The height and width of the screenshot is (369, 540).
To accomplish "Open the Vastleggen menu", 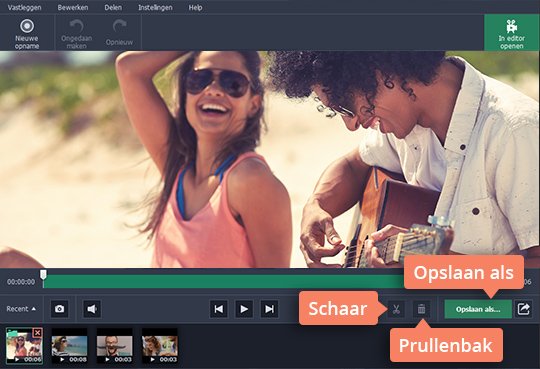I will point(24,7).
